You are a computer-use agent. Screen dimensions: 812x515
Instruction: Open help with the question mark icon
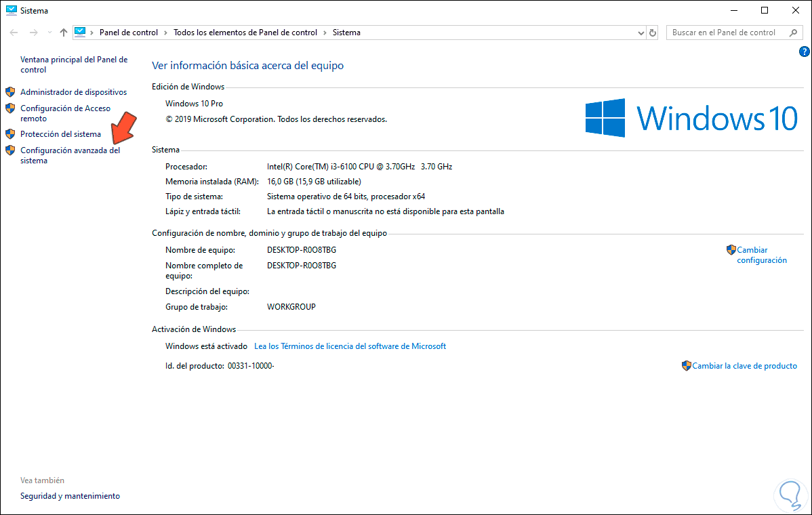805,52
